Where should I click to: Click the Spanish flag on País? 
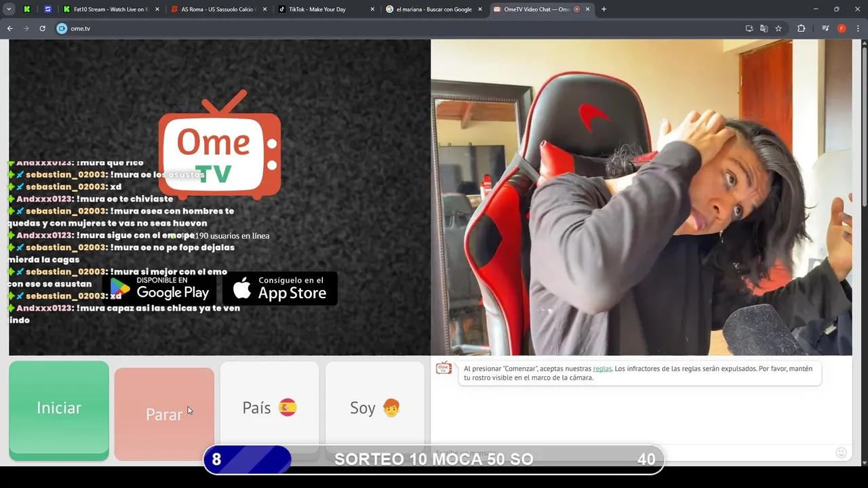(x=288, y=408)
